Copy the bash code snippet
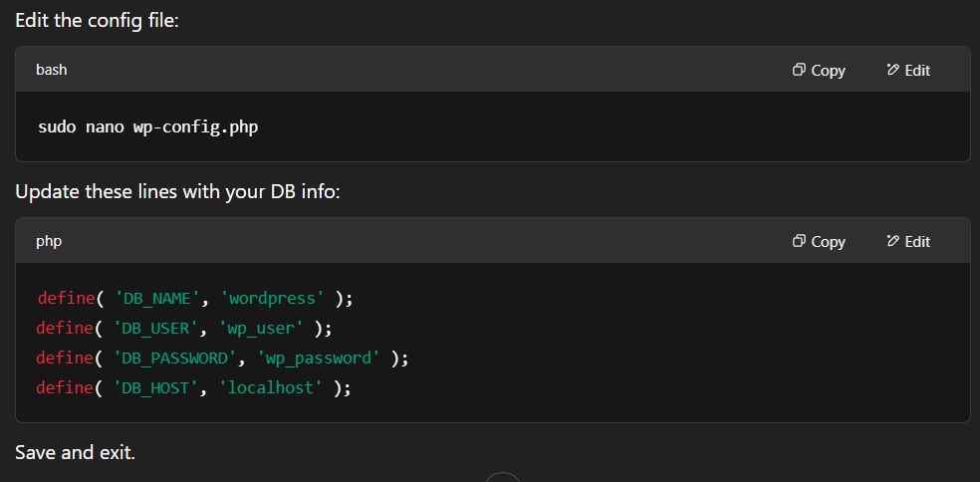Viewport: 980px width, 482px height. (819, 71)
